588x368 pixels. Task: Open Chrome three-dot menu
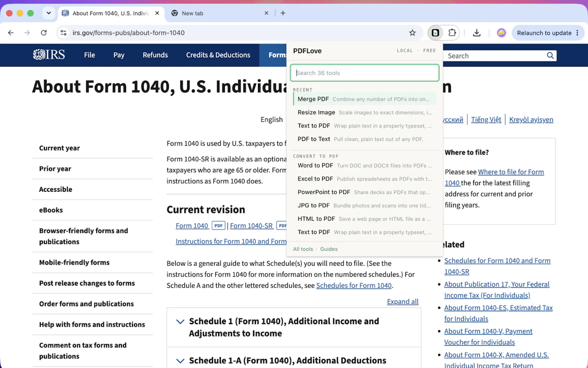pyautogui.click(x=577, y=33)
